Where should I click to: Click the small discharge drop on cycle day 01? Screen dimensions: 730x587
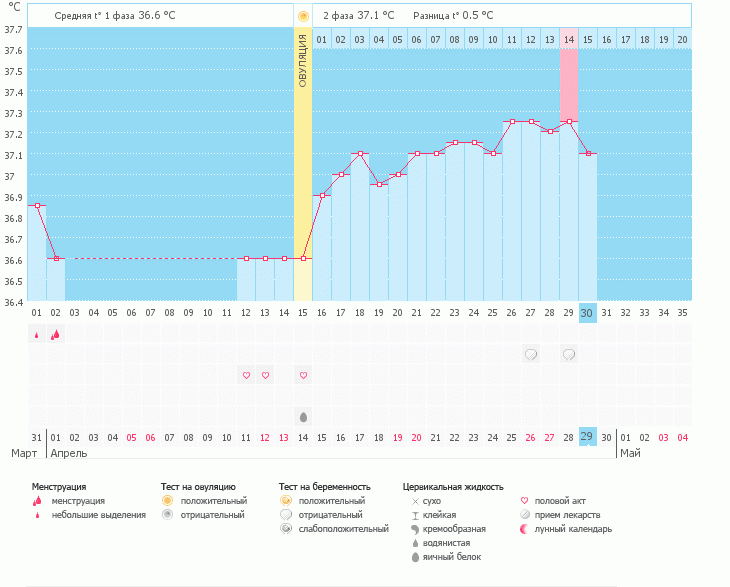(37, 335)
